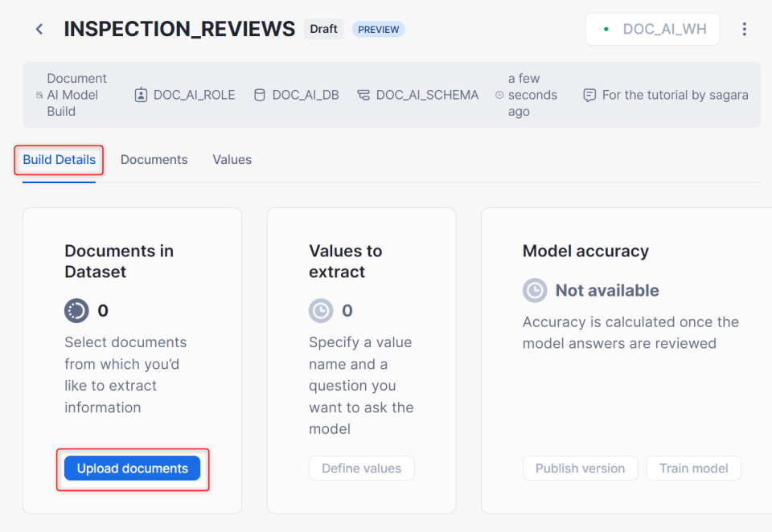This screenshot has height=532, width=772.
Task: Click the Publish version button
Action: click(580, 468)
